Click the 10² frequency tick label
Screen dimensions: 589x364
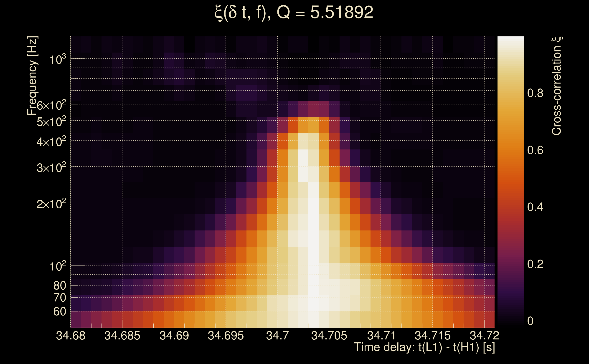[58, 266]
